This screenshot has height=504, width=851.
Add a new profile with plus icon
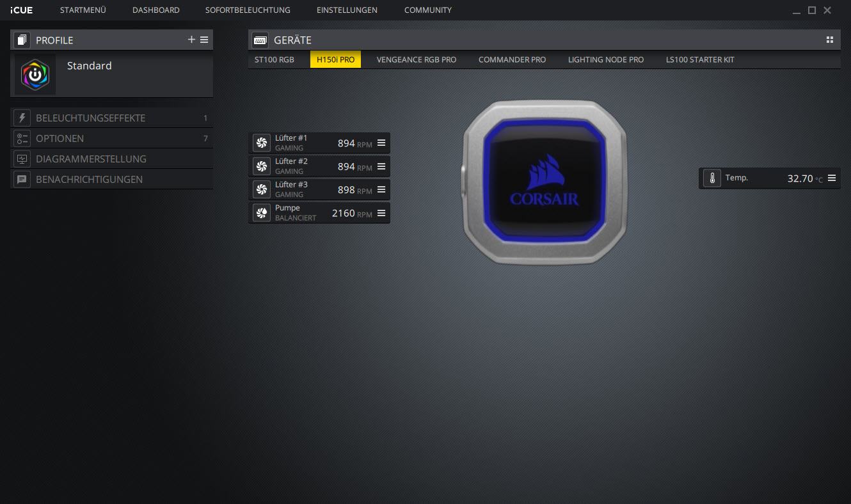click(x=191, y=40)
